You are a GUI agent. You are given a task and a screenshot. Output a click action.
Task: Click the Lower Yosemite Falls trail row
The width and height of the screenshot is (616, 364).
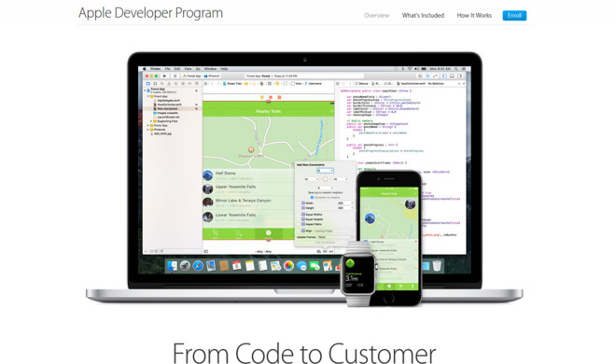[248, 217]
